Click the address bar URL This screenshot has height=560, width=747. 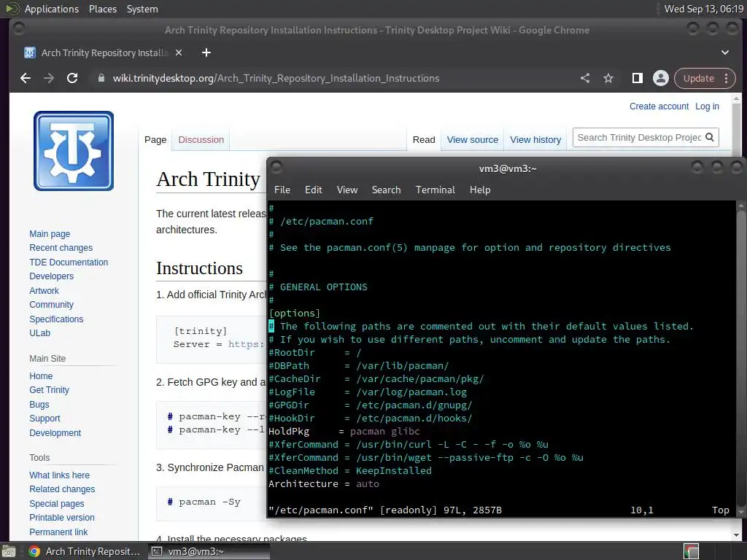point(276,78)
